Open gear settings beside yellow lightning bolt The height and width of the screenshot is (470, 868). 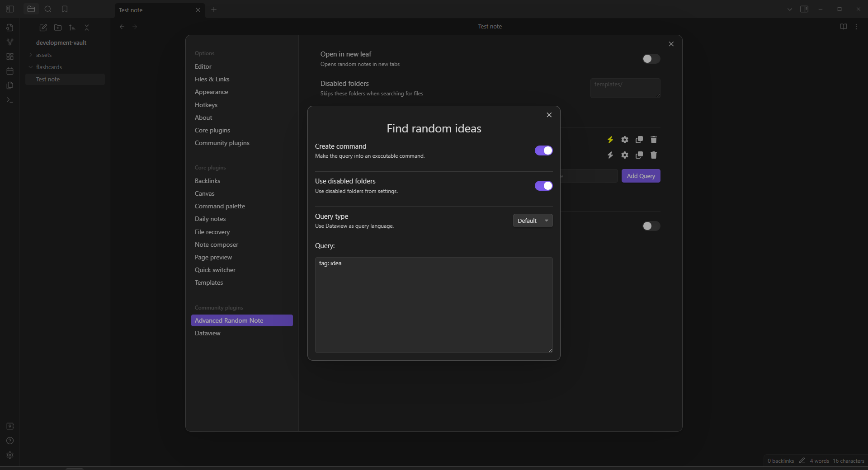[x=625, y=140]
